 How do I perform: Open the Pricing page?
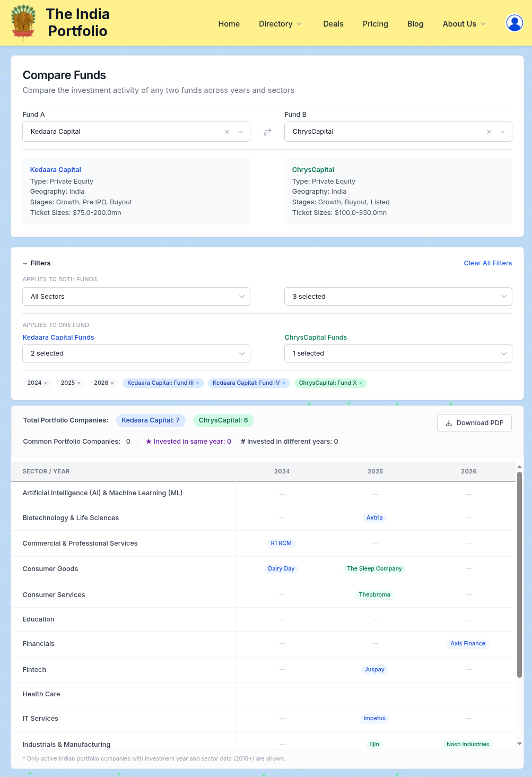[376, 24]
